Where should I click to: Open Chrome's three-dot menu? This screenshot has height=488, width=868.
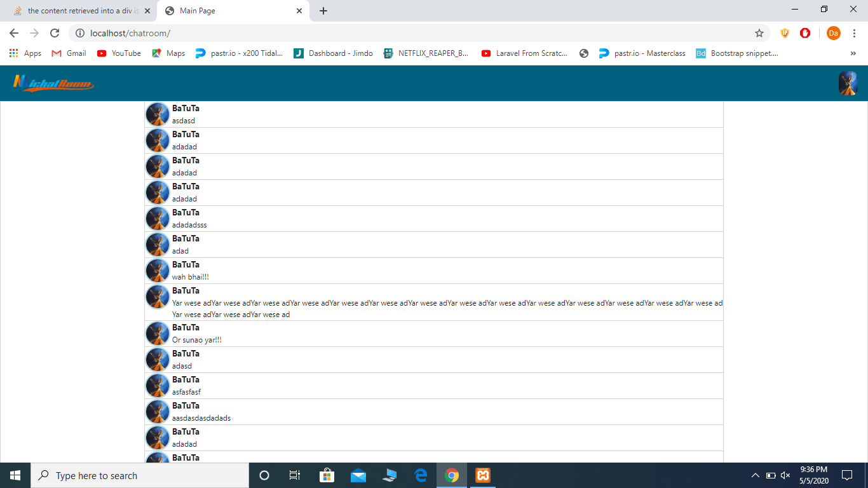tap(854, 33)
